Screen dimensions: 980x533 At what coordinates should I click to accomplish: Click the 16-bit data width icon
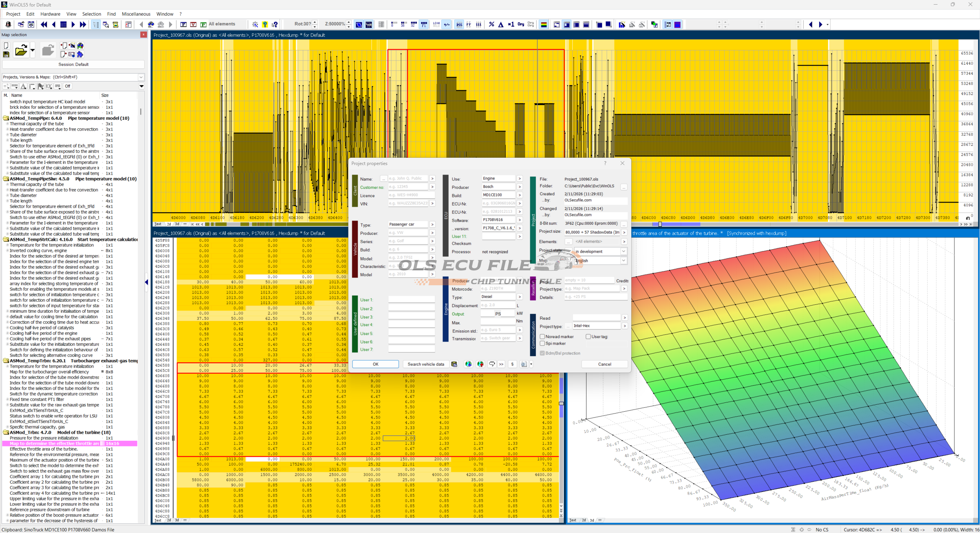point(403,25)
